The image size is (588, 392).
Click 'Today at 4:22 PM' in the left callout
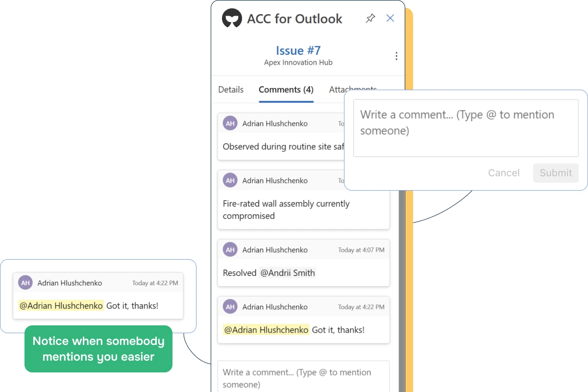point(155,283)
